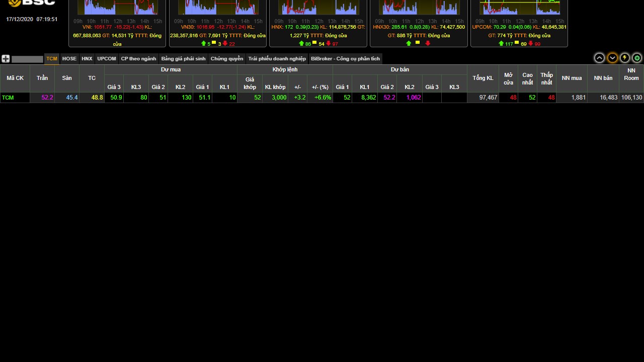The height and width of the screenshot is (362, 644).
Task: Switch to the HNX tab
Action: tap(87, 59)
